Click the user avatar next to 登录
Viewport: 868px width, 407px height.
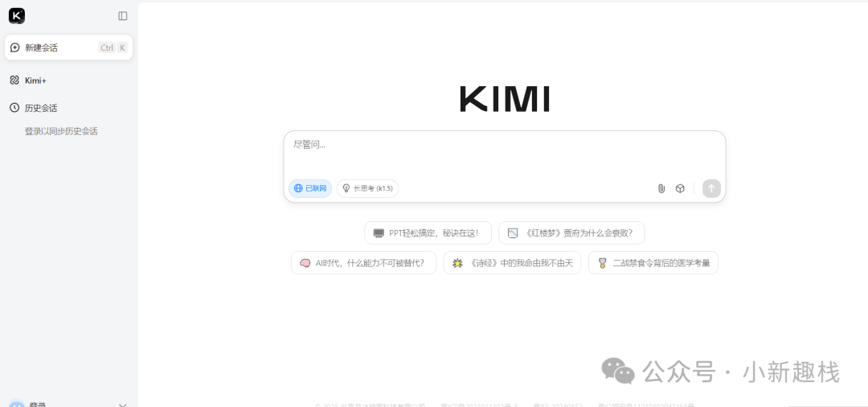pos(17,404)
